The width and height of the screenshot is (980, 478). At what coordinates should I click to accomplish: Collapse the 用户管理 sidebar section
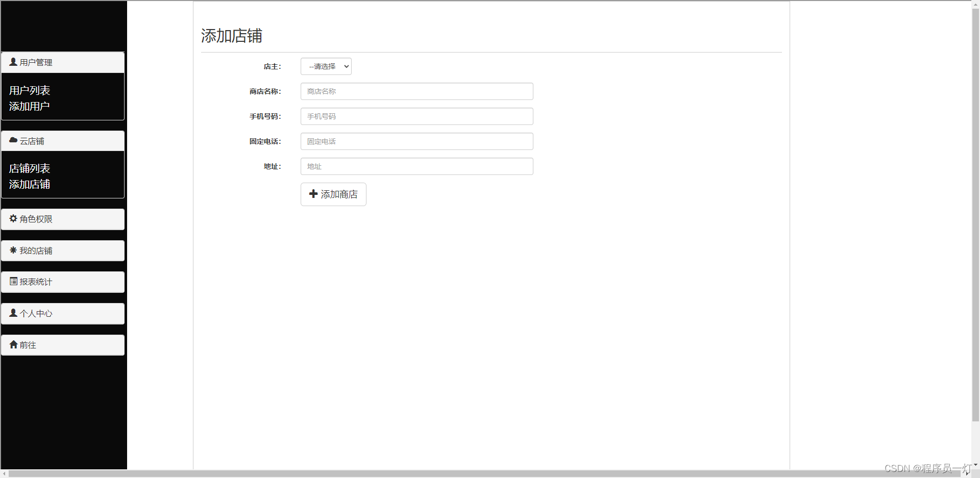[63, 62]
